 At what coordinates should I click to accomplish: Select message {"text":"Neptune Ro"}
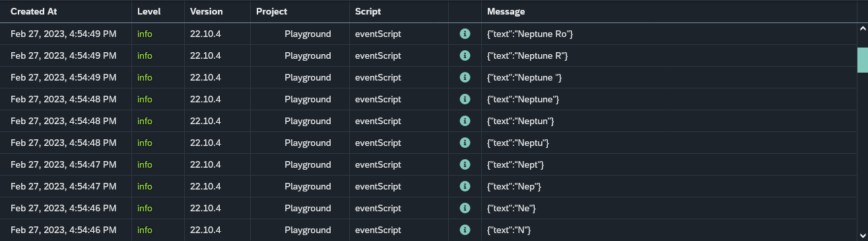(531, 34)
